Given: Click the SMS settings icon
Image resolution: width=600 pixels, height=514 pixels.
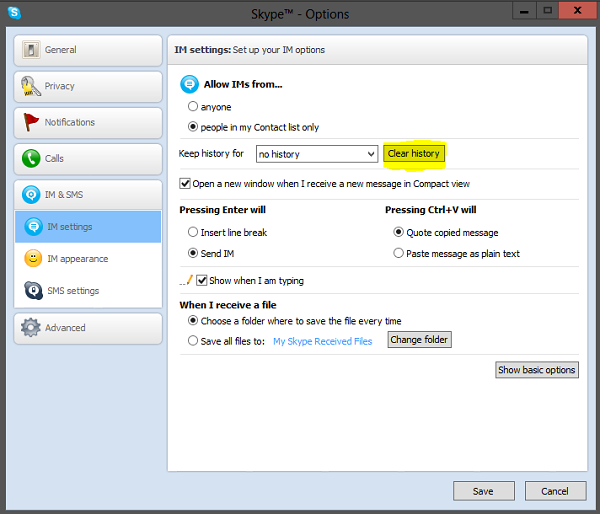Looking at the screenshot, I should [x=32, y=291].
